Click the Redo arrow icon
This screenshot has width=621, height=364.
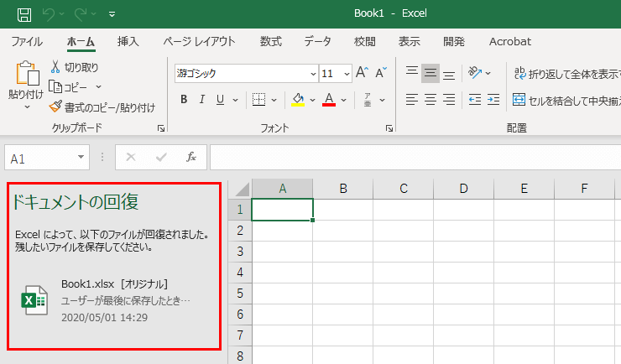[x=81, y=14]
